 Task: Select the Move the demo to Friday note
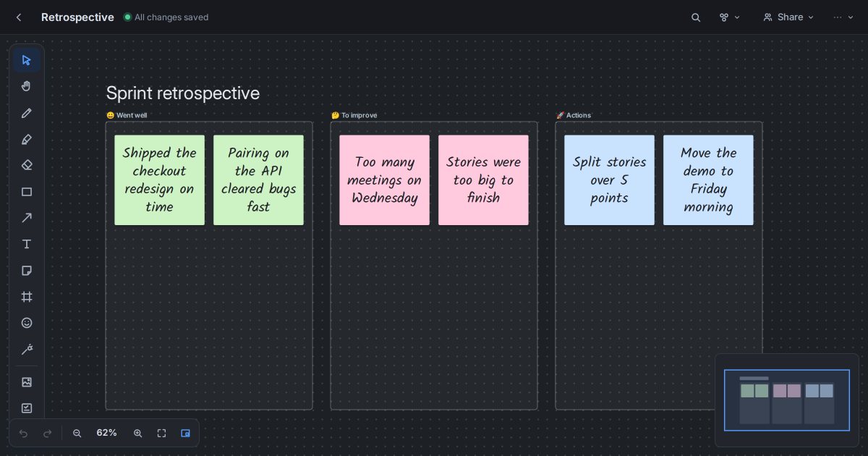click(708, 180)
